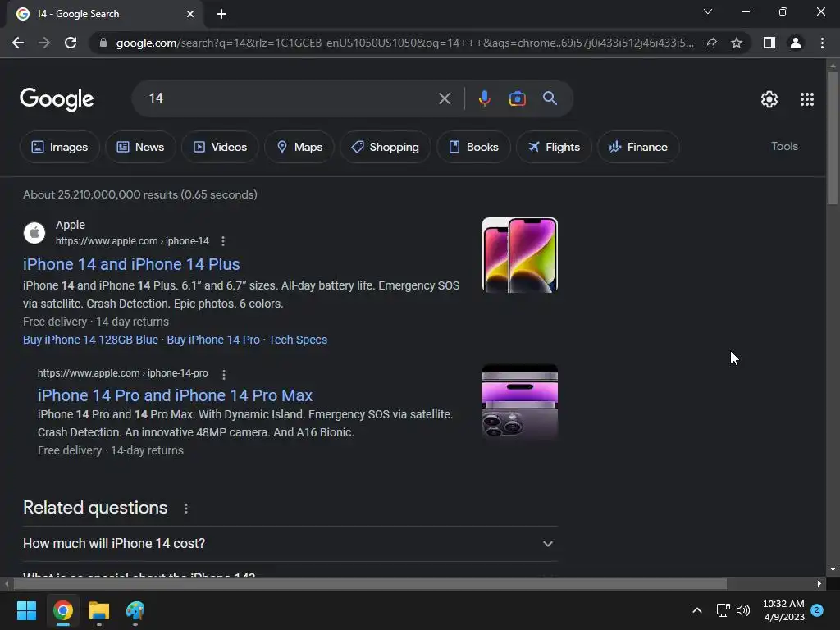The height and width of the screenshot is (630, 840).
Task: Open more options for iphone-14 result
Action: click(223, 241)
